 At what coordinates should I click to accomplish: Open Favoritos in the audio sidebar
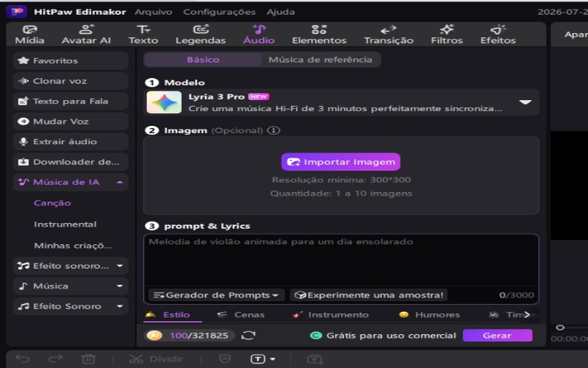point(71,60)
